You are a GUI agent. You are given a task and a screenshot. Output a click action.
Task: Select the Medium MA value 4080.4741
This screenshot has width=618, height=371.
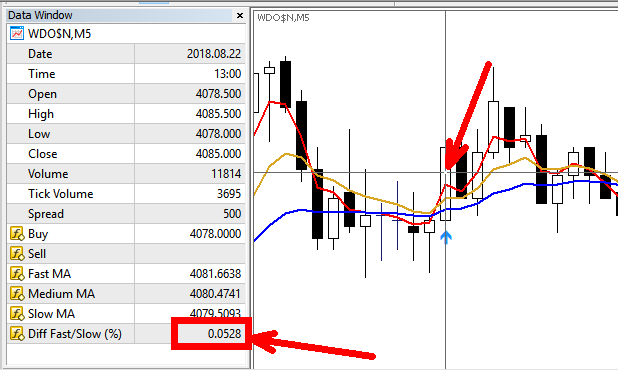(x=216, y=294)
